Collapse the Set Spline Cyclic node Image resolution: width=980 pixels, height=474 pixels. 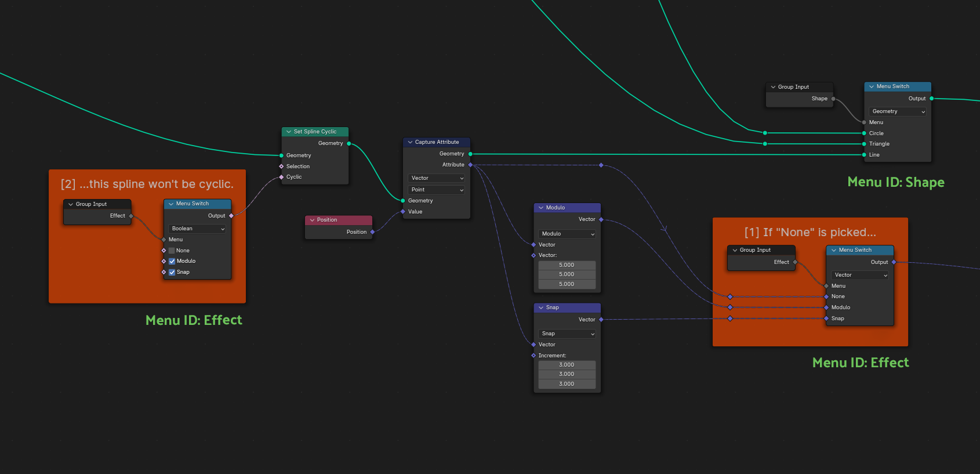coord(289,132)
